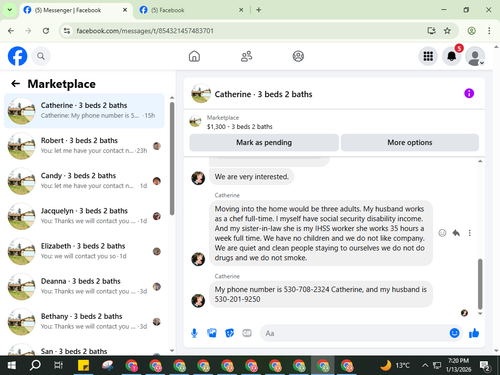Image resolution: width=500 pixels, height=375 pixels.
Task: React to Catherine's message with emoji icon
Action: (442, 233)
